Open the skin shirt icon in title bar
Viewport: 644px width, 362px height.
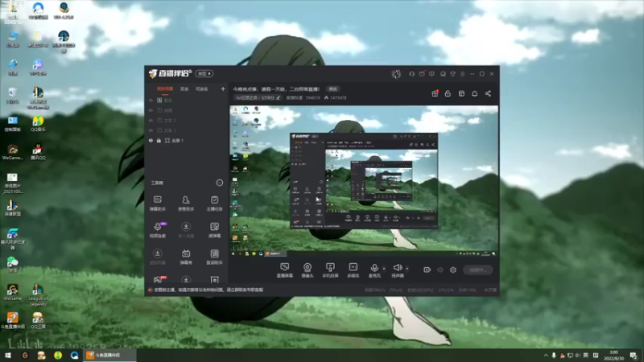(452, 74)
